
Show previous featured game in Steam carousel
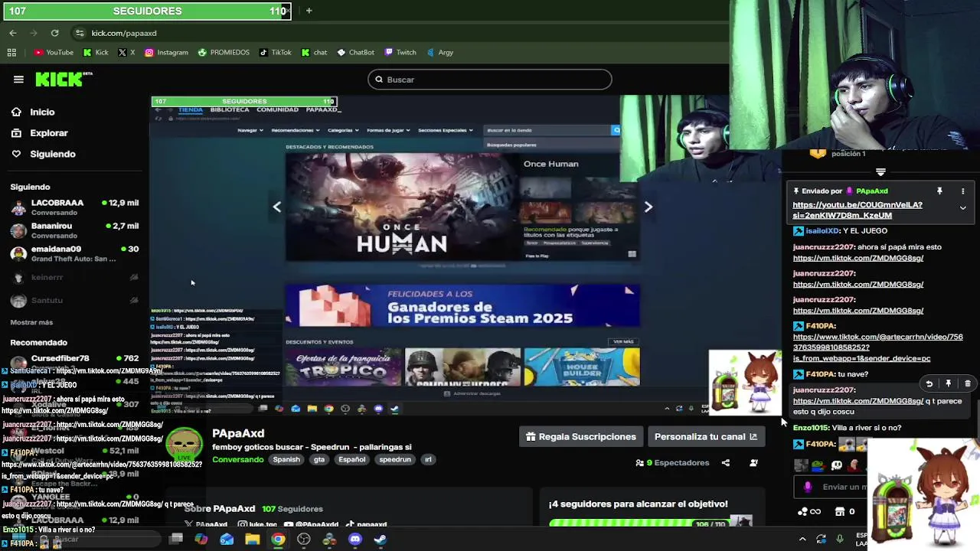coord(277,207)
